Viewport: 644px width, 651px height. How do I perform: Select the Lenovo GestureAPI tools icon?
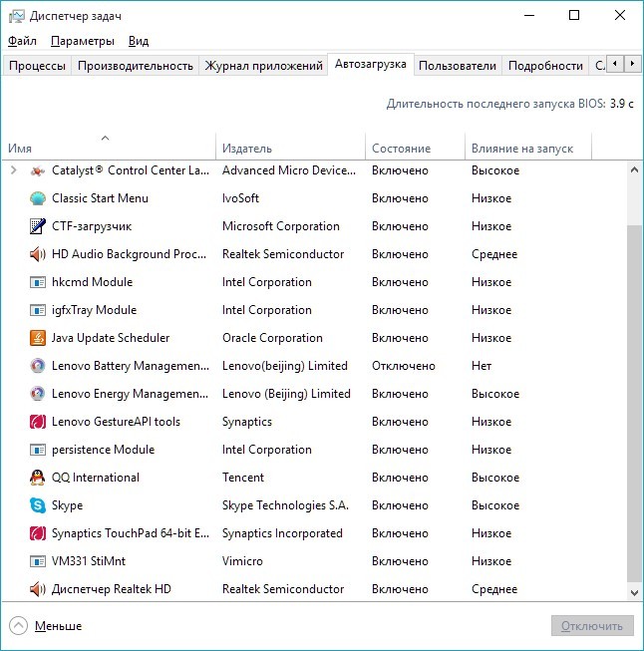(38, 422)
